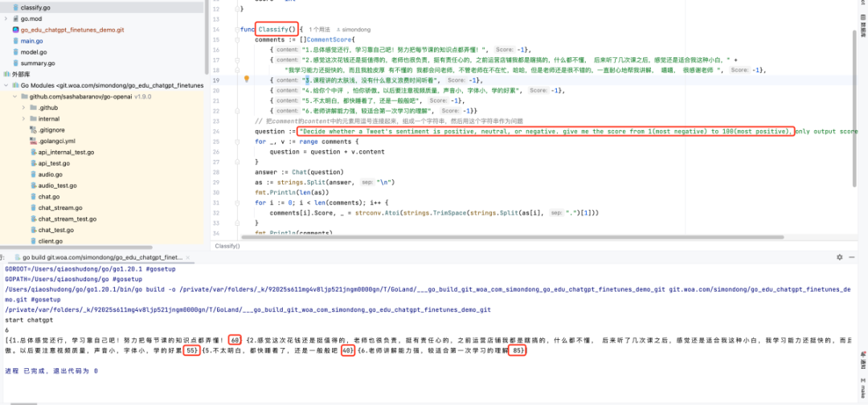This screenshot has width=868, height=405.
Task: Select chat_test.go in the project tree
Action: pyautogui.click(x=56, y=230)
